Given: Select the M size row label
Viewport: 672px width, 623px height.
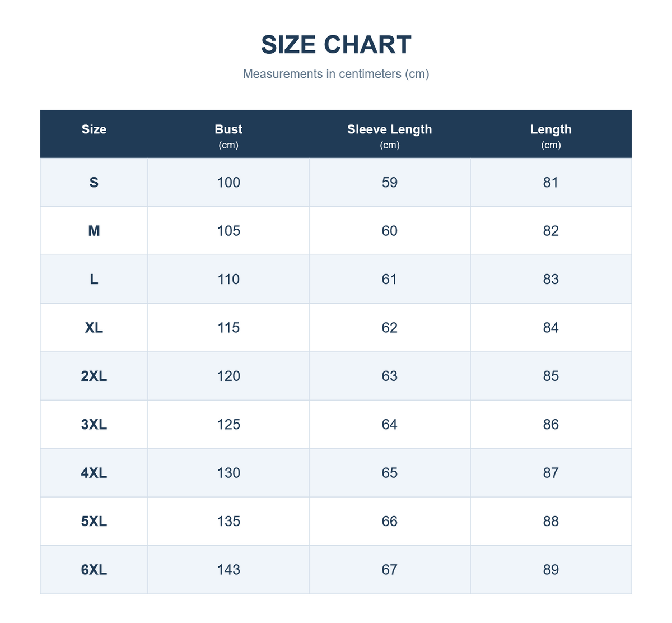Looking at the screenshot, I should 94,231.
